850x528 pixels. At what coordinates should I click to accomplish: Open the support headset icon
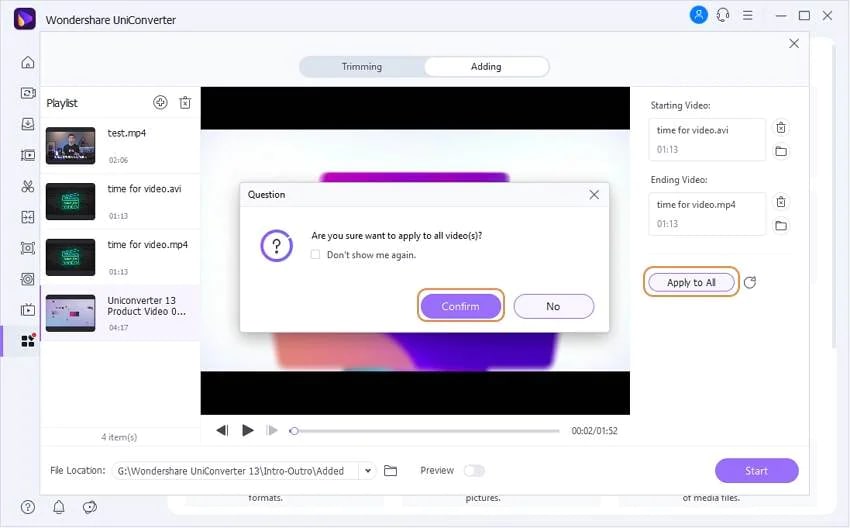pyautogui.click(x=723, y=15)
